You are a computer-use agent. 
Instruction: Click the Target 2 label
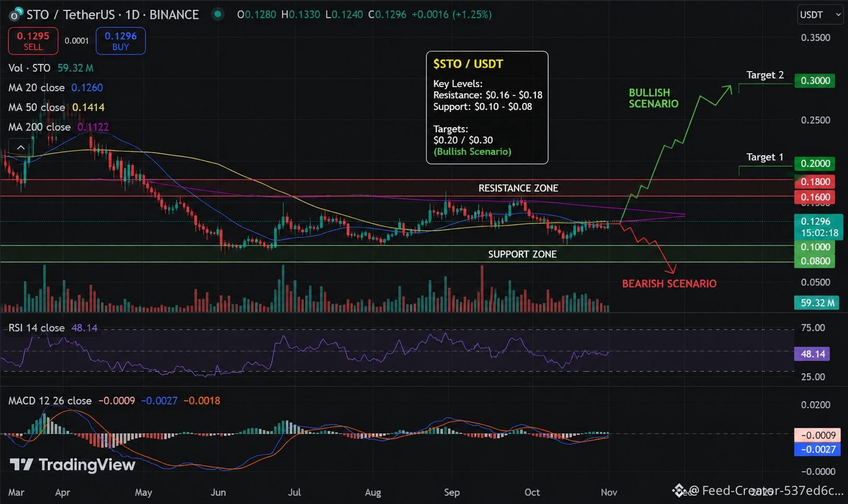pyautogui.click(x=765, y=75)
